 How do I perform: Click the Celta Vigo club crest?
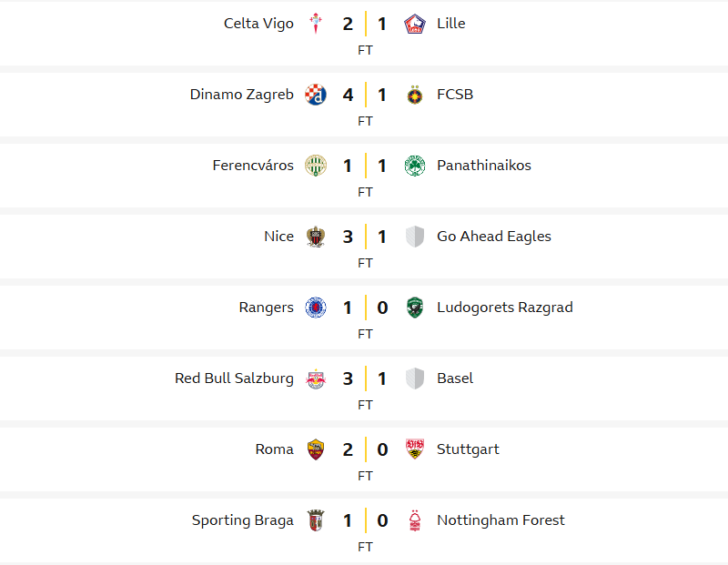pos(316,24)
